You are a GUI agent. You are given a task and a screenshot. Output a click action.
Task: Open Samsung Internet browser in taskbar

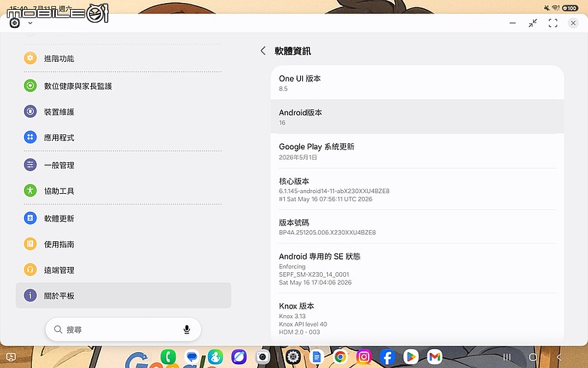[x=239, y=357]
